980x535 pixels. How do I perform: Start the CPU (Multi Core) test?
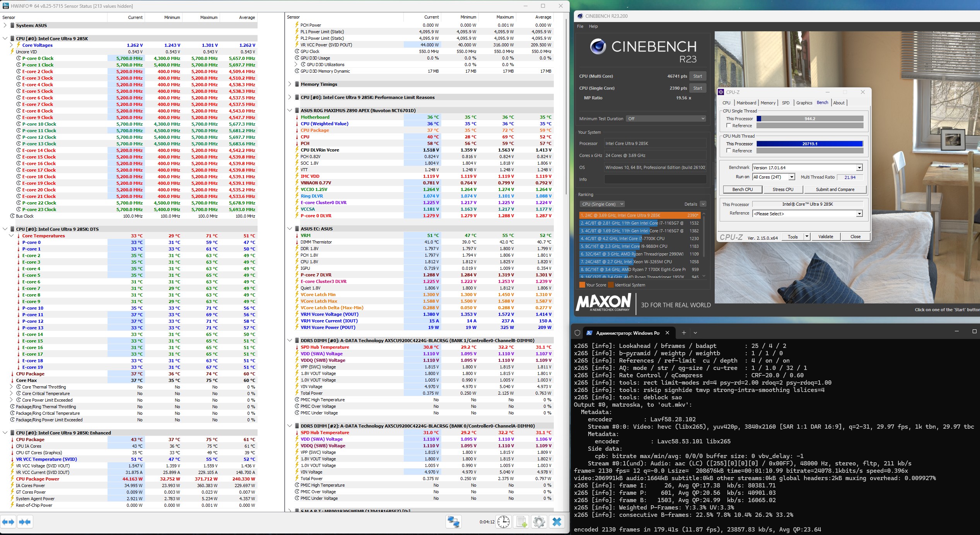(698, 76)
